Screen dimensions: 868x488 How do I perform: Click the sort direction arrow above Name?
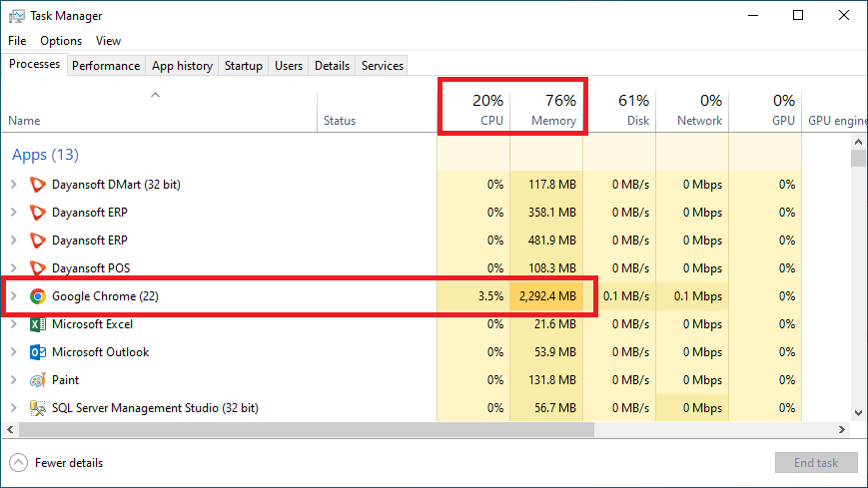(x=156, y=95)
